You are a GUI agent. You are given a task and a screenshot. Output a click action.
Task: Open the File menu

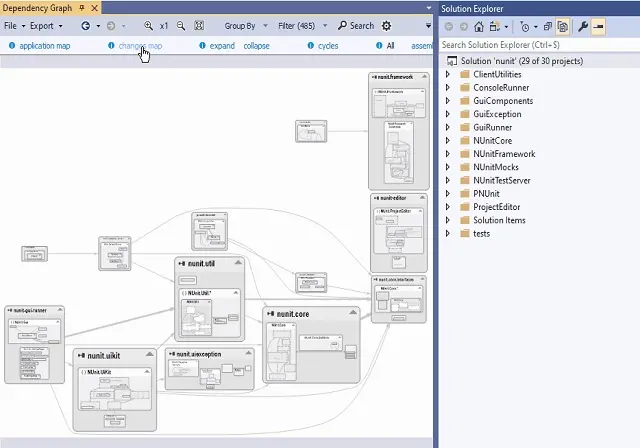click(12, 25)
